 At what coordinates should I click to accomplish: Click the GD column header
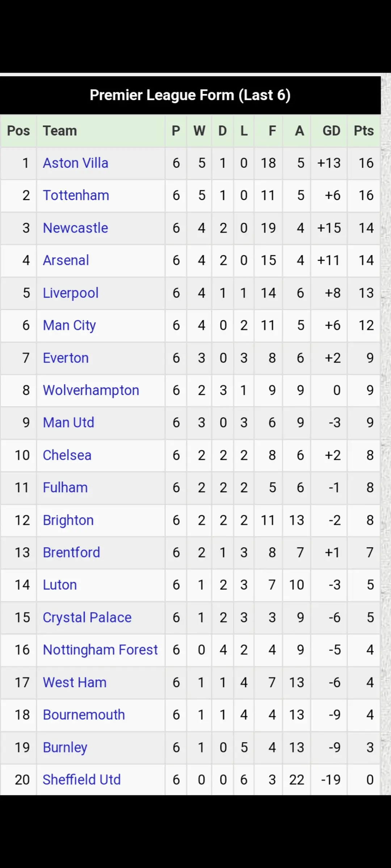pos(331,131)
